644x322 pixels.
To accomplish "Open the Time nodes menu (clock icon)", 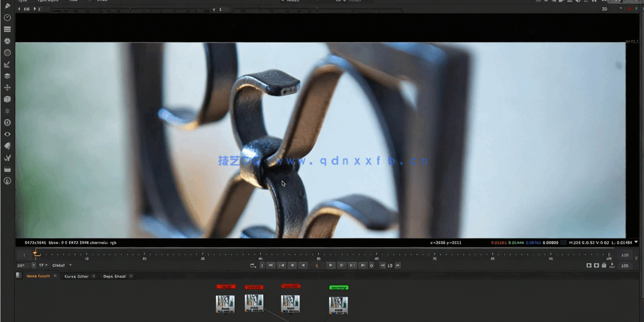I will coord(7,18).
